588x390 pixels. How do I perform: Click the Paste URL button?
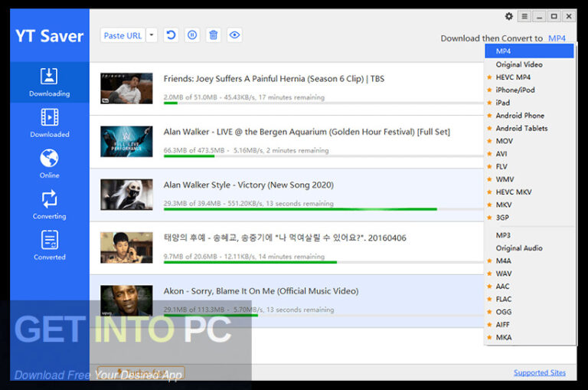click(x=122, y=35)
